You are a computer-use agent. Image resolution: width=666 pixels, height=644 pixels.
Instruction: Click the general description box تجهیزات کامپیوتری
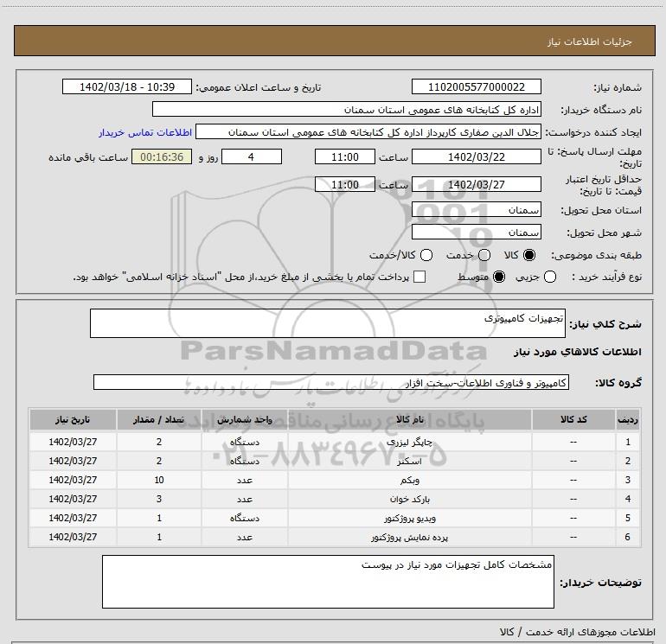(x=328, y=323)
